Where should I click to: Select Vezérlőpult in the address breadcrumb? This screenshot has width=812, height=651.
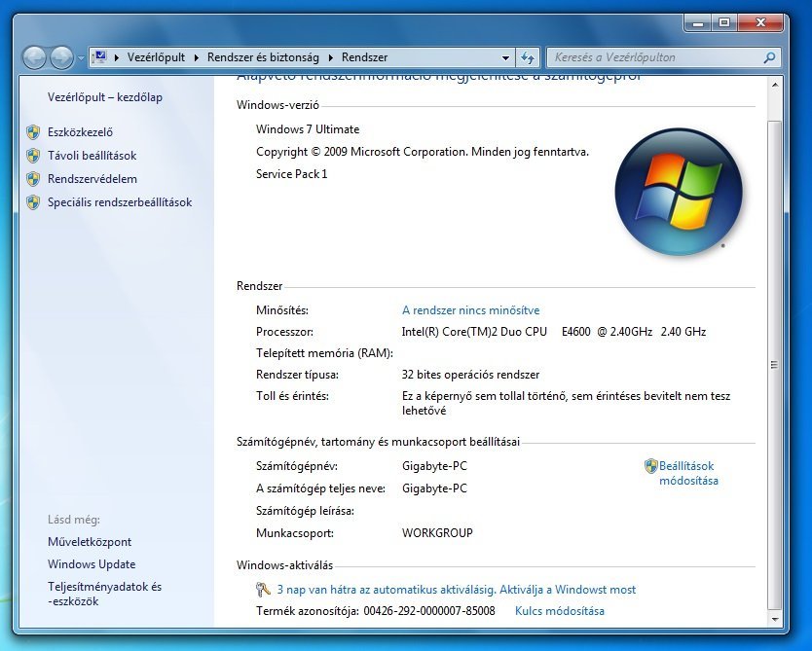pos(156,57)
